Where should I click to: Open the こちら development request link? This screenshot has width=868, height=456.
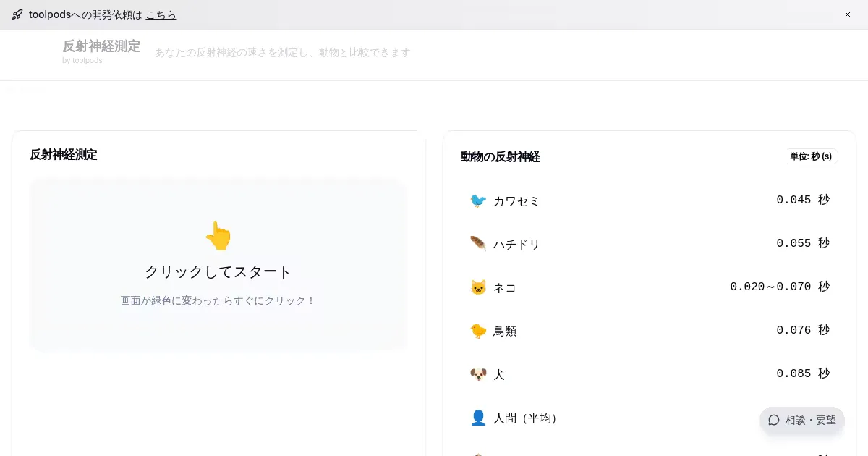pos(161,14)
